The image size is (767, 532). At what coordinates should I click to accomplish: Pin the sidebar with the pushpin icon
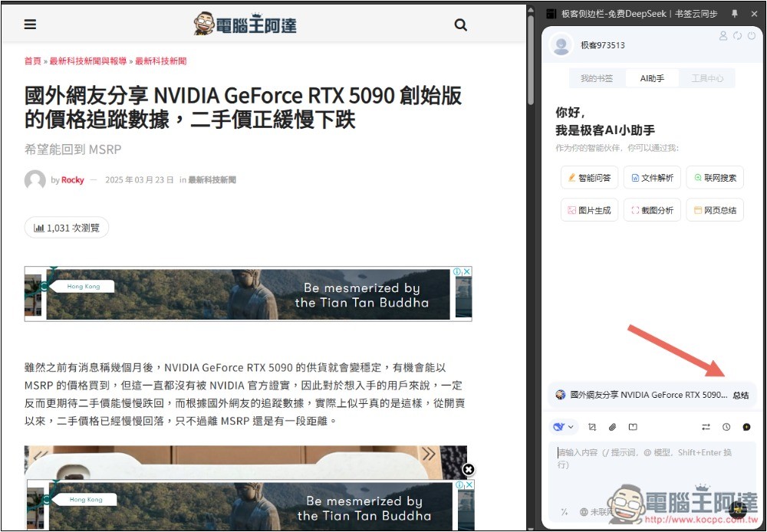[734, 14]
